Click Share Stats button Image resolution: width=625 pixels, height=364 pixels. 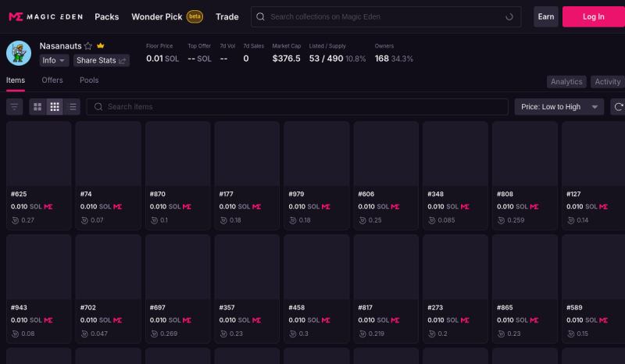[x=102, y=60]
